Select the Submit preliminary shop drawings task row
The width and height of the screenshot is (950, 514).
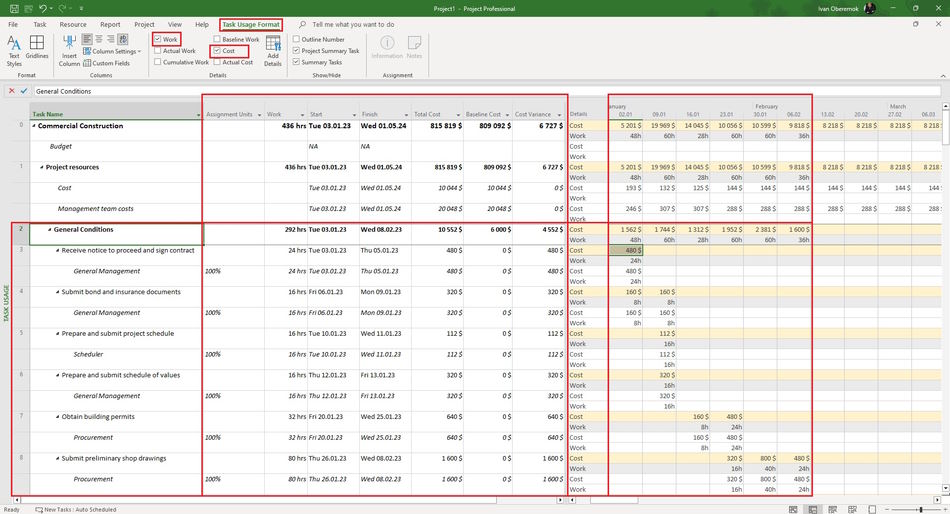[113, 458]
